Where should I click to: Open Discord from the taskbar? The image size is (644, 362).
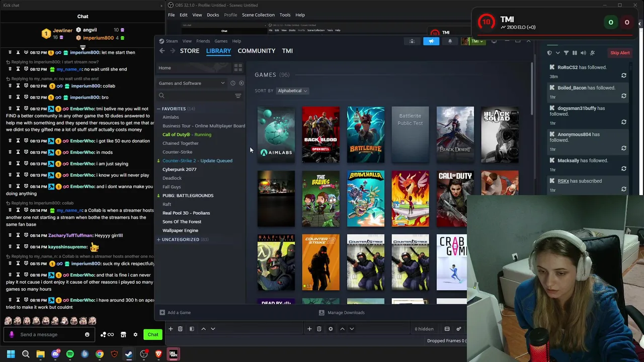(x=55, y=354)
